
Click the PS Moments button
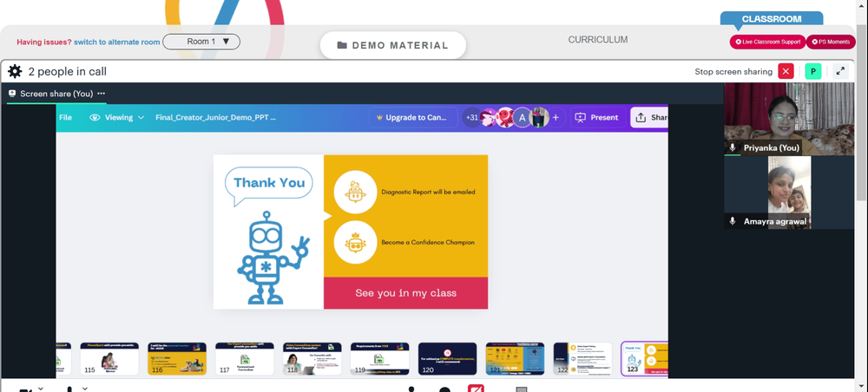tap(831, 42)
